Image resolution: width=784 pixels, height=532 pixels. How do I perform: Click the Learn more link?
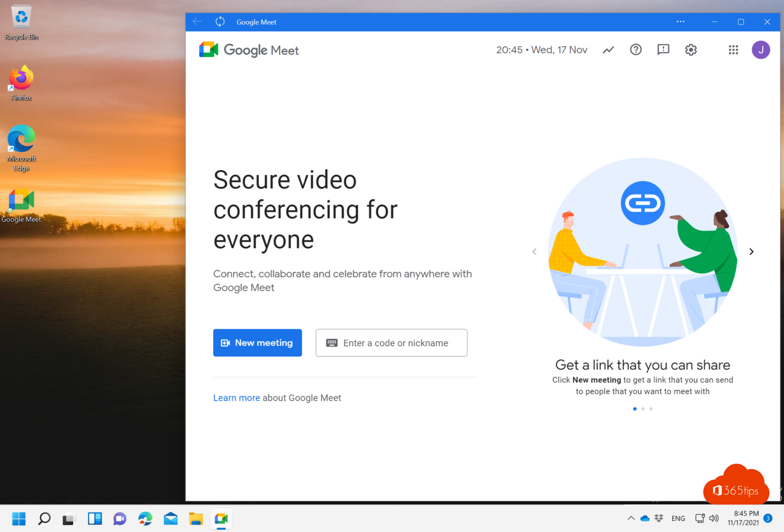tap(236, 398)
